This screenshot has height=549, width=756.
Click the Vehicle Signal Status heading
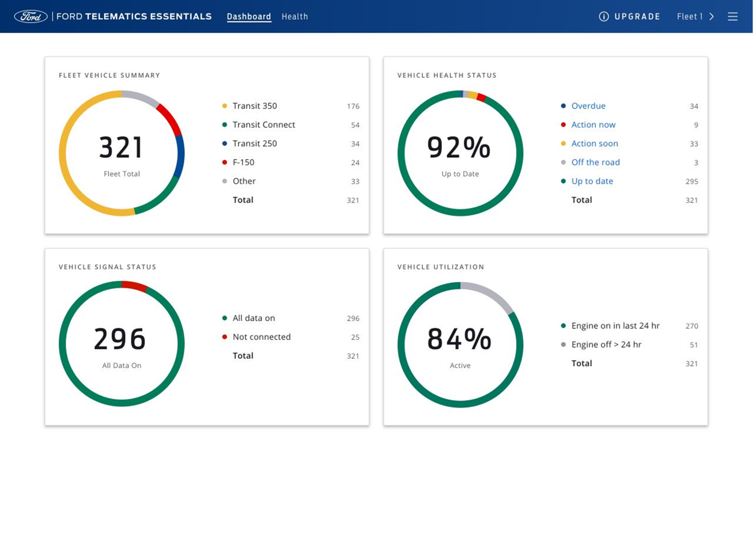107,267
